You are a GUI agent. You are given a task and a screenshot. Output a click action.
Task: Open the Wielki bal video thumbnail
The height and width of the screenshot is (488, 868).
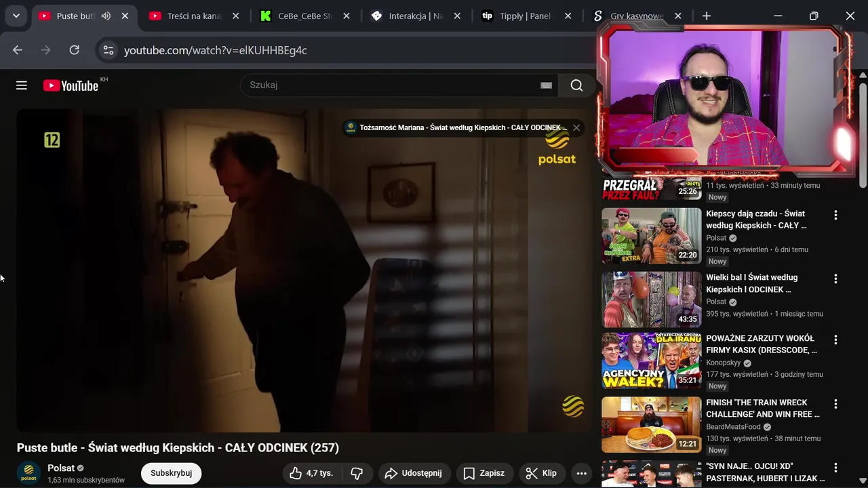(x=651, y=300)
